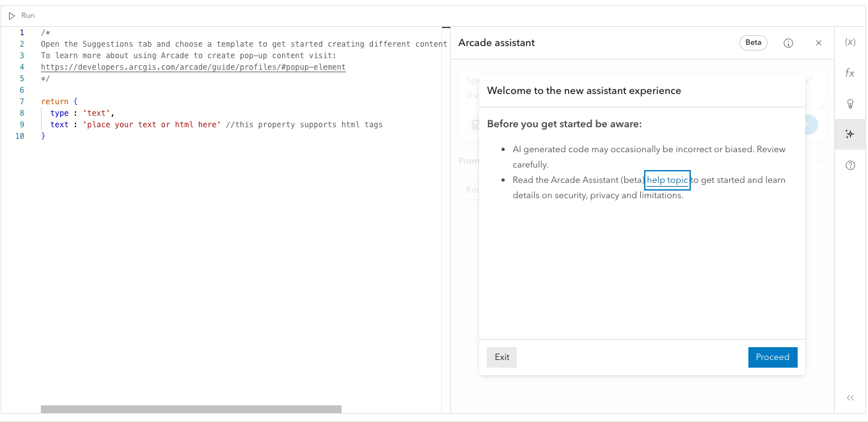Image resolution: width=868 pixels, height=422 pixels.
Task: Collapse the Prompts section chevron
Action: click(x=820, y=161)
